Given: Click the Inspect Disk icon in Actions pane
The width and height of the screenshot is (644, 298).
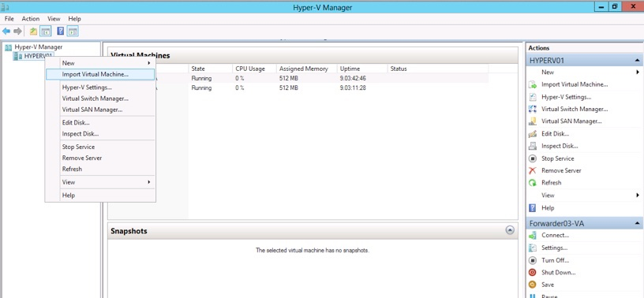Looking at the screenshot, I should tap(533, 146).
